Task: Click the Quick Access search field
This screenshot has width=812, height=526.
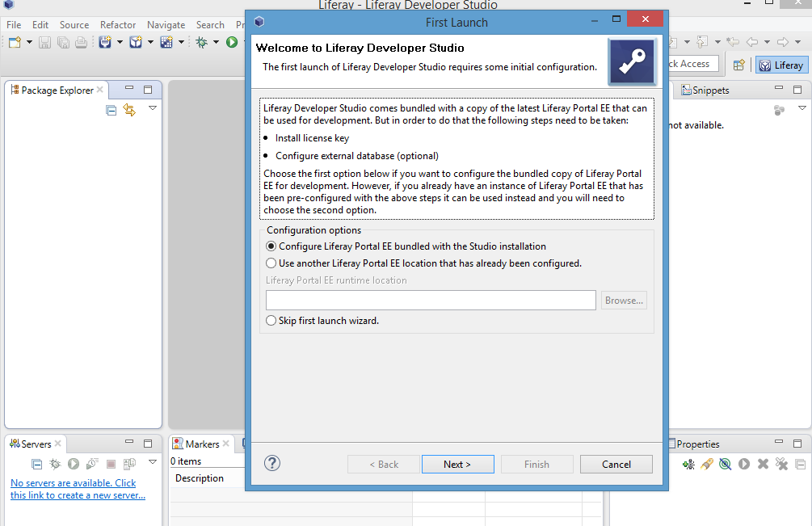Action: pos(692,64)
